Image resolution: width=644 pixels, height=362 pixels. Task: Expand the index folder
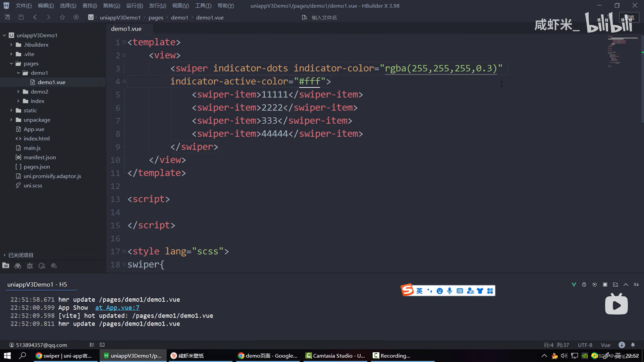click(18, 101)
